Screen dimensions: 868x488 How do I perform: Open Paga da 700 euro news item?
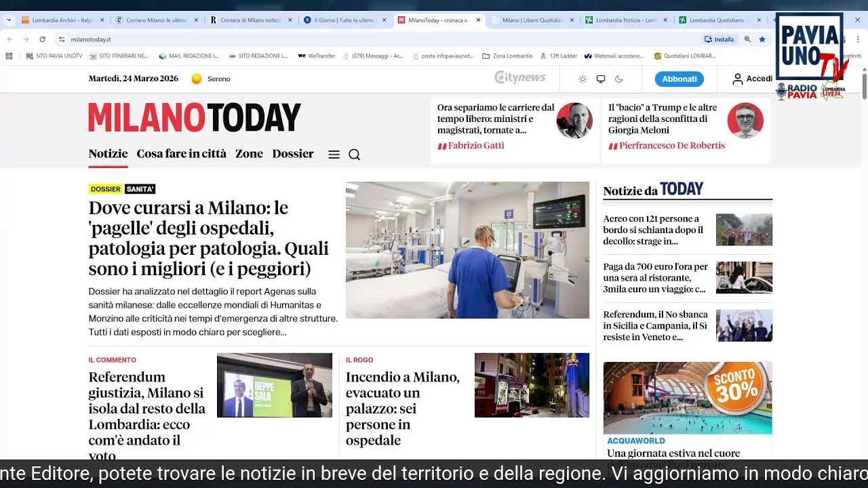(656, 278)
